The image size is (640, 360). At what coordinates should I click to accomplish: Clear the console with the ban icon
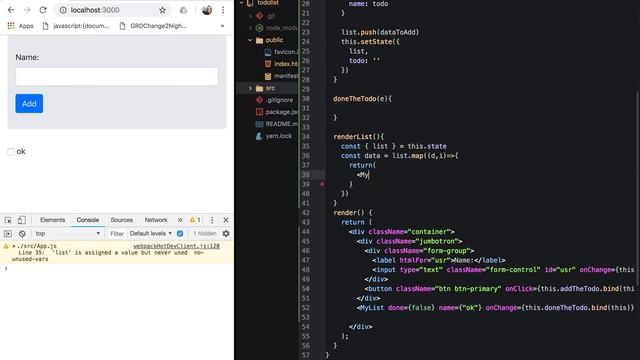pos(22,233)
